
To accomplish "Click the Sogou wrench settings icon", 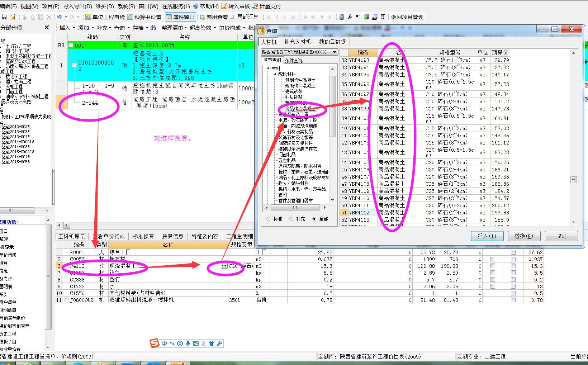I will 220,343.
